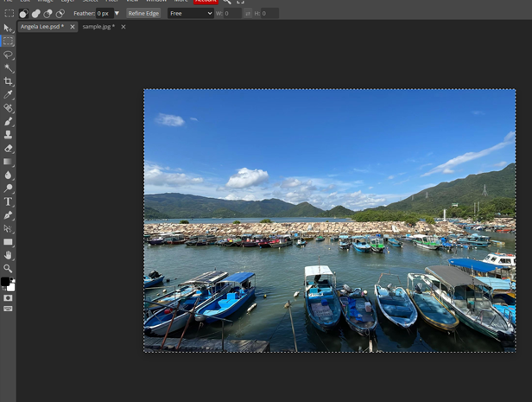Activate the Hand tool
This screenshot has width=532, height=402.
point(8,256)
